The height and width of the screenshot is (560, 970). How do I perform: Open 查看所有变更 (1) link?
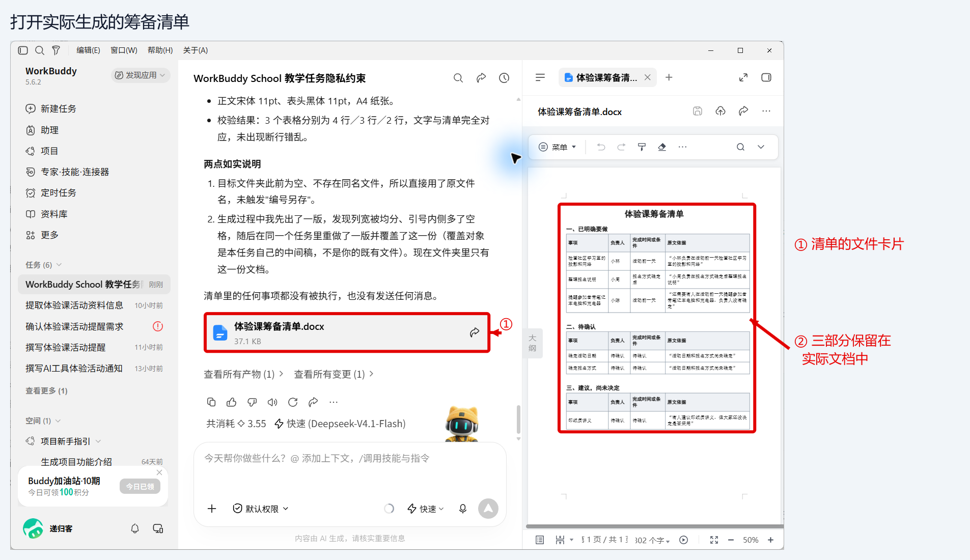pos(334,374)
